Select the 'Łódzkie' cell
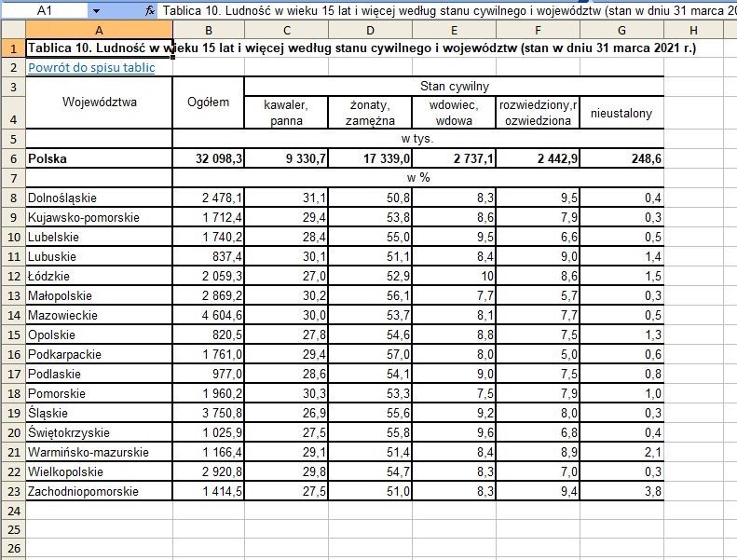The image size is (737, 560). tap(99, 276)
